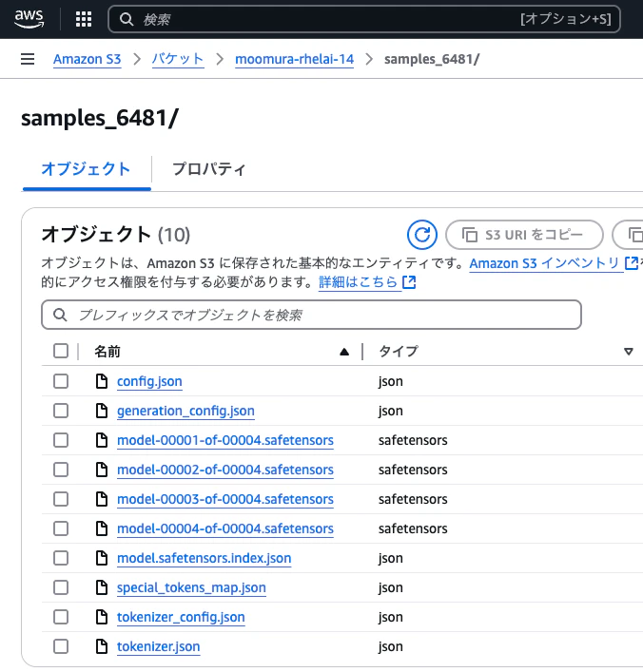Image resolution: width=643 pixels, height=672 pixels.
Task: Toggle the hamburger side navigation menu
Action: pyautogui.click(x=28, y=59)
